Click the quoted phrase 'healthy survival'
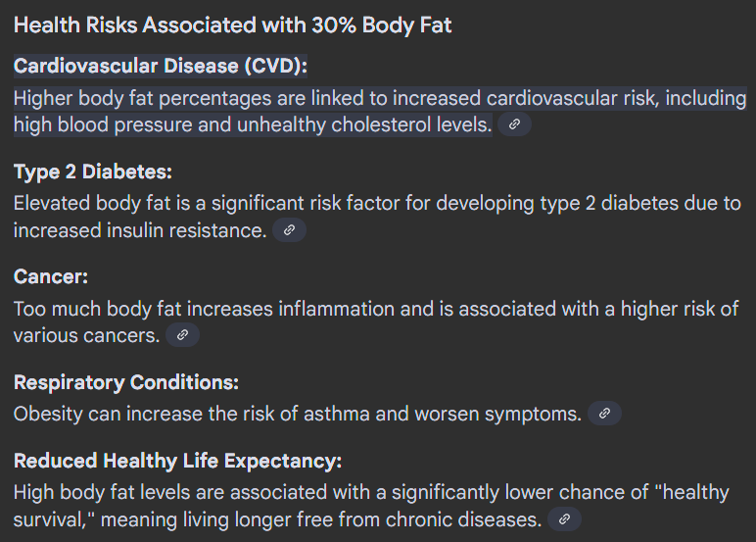 coord(692,493)
